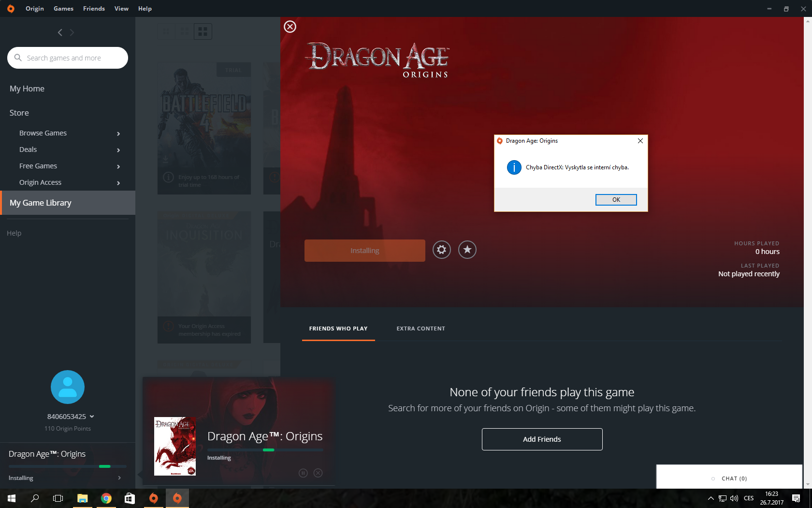Click the CES language indicator in taskbar
The width and height of the screenshot is (812, 508).
[x=749, y=498]
